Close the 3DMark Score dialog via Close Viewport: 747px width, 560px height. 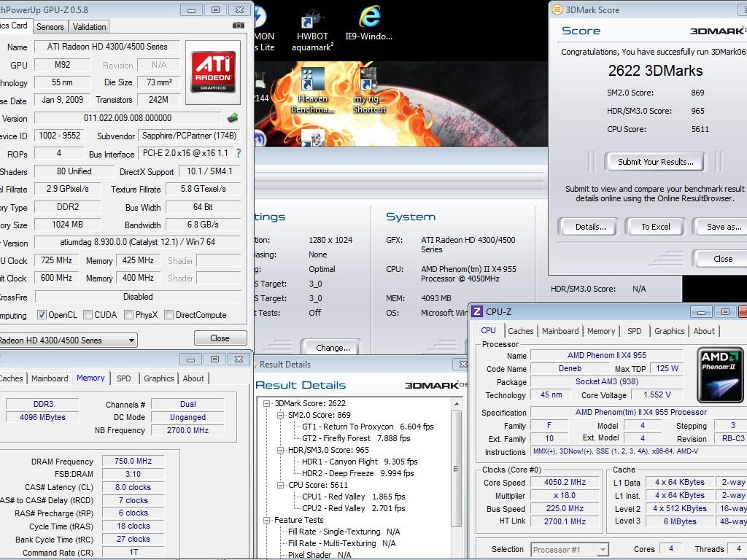tap(722, 259)
